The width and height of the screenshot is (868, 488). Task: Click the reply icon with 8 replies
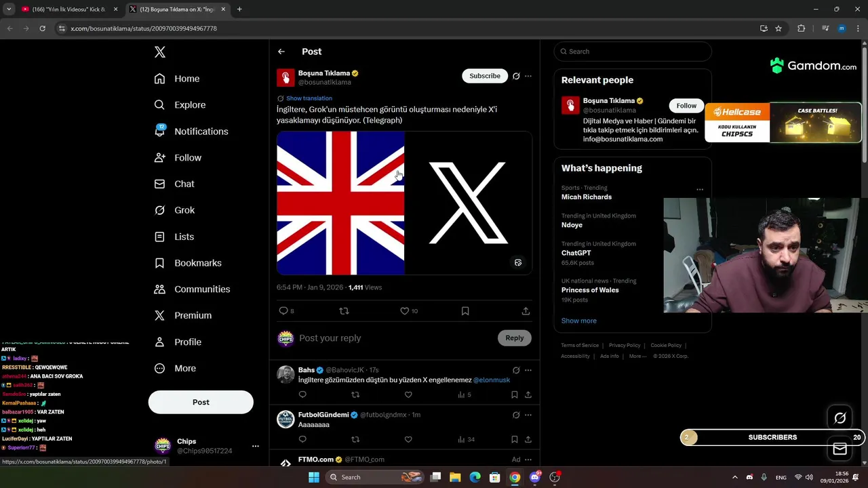286,311
